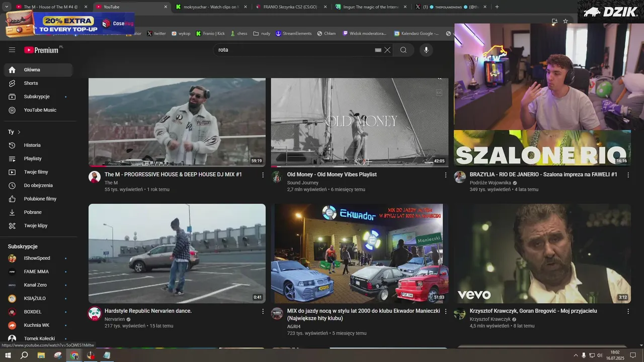
Task: Open Twoje klipy
Action: pyautogui.click(x=38, y=226)
